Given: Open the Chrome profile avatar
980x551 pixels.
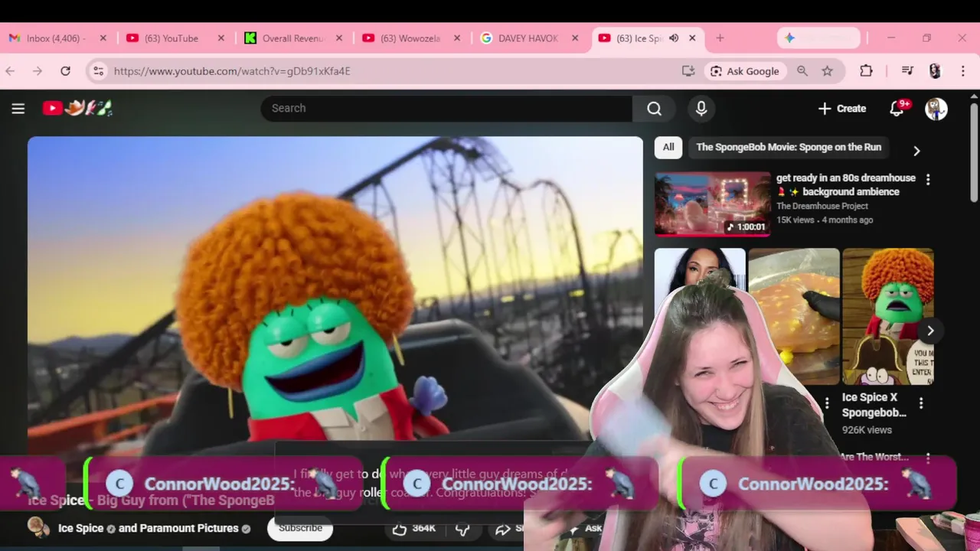Looking at the screenshot, I should 935,71.
